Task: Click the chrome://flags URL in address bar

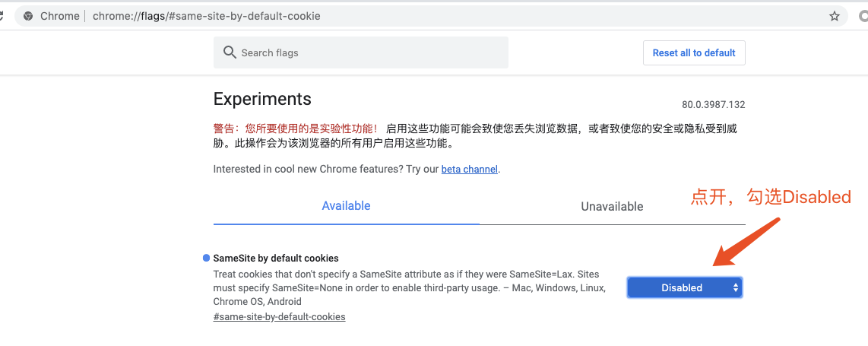Action: pos(207,16)
